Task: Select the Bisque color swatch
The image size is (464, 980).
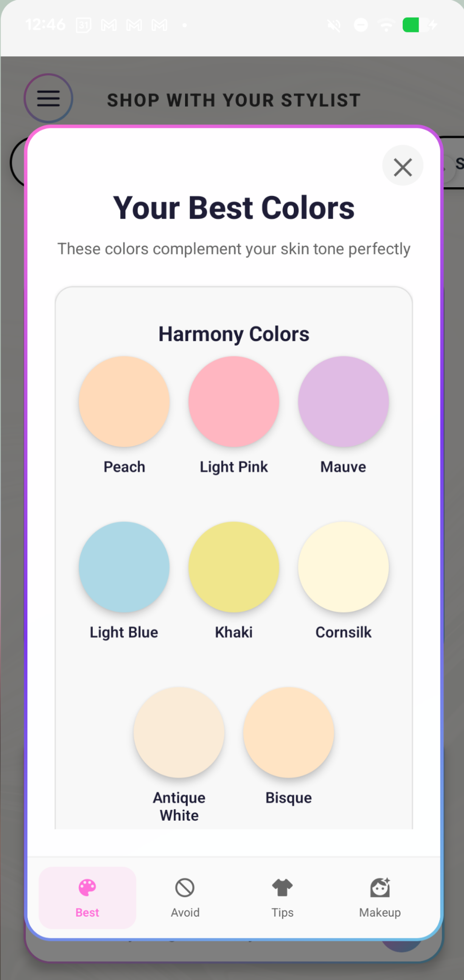Action: [289, 732]
